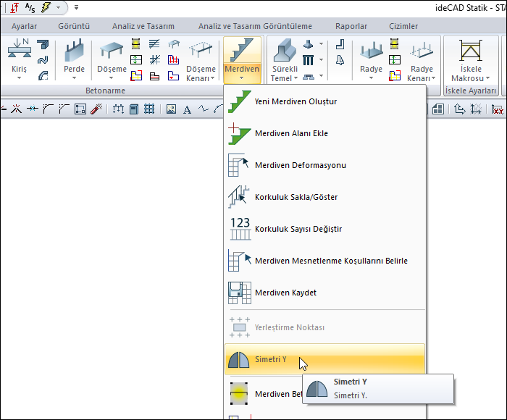The image size is (507, 420).
Task: Choose Merdiven Deformasyonu menu item
Action: [325, 165]
